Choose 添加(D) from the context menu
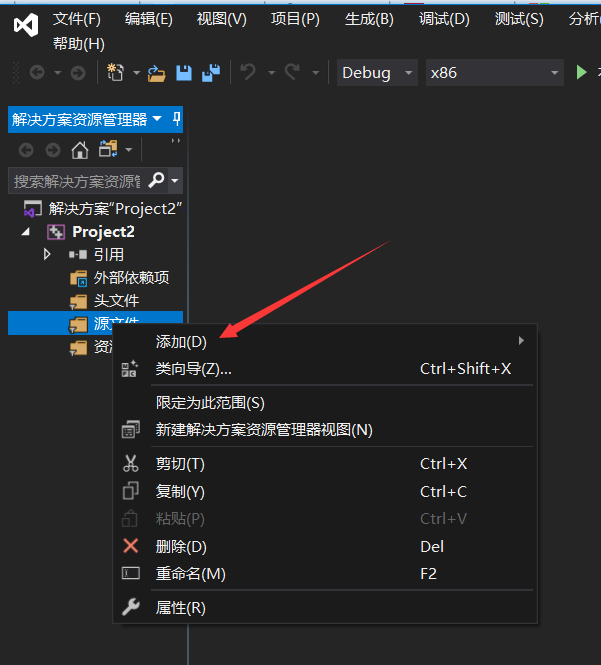601x665 pixels. (182, 342)
